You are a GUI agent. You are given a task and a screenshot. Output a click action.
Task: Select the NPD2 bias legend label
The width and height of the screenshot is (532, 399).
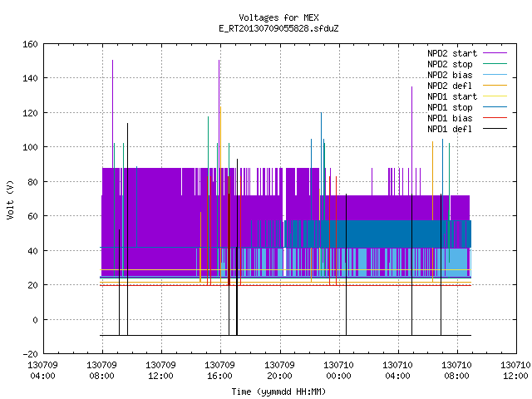(x=450, y=75)
